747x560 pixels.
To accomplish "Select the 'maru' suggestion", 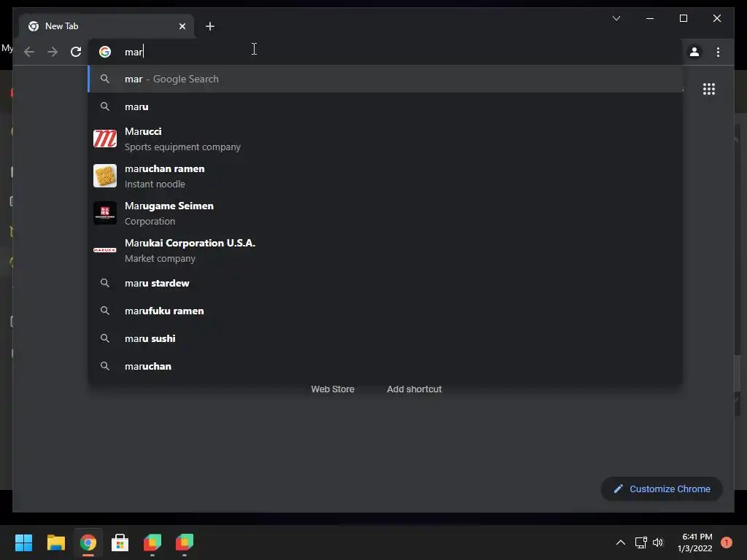I will tap(385, 106).
